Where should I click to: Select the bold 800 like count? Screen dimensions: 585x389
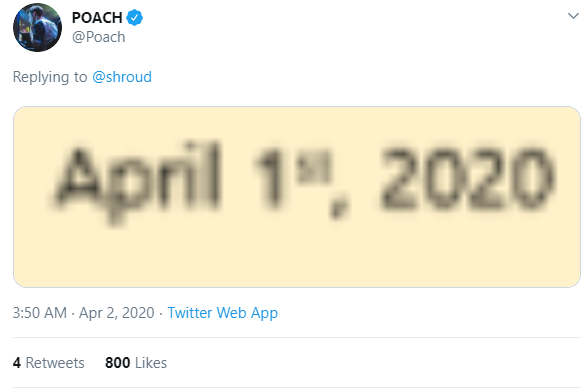(118, 363)
